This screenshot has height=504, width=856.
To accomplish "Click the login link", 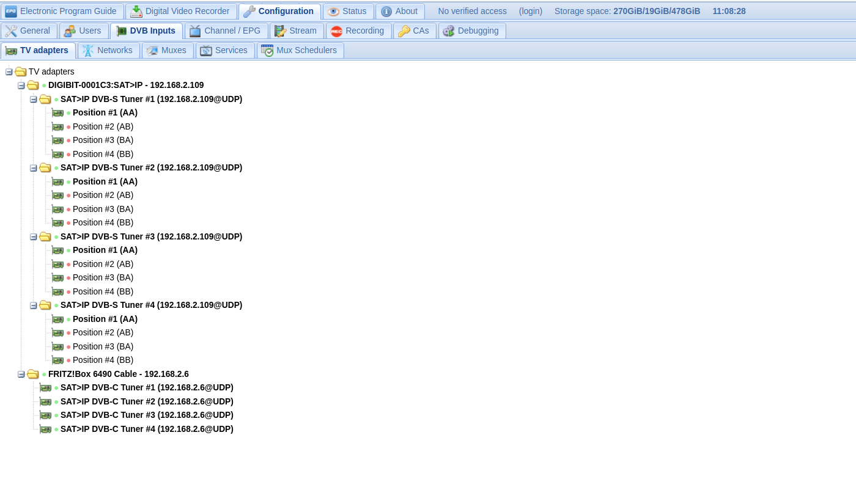I will (531, 11).
